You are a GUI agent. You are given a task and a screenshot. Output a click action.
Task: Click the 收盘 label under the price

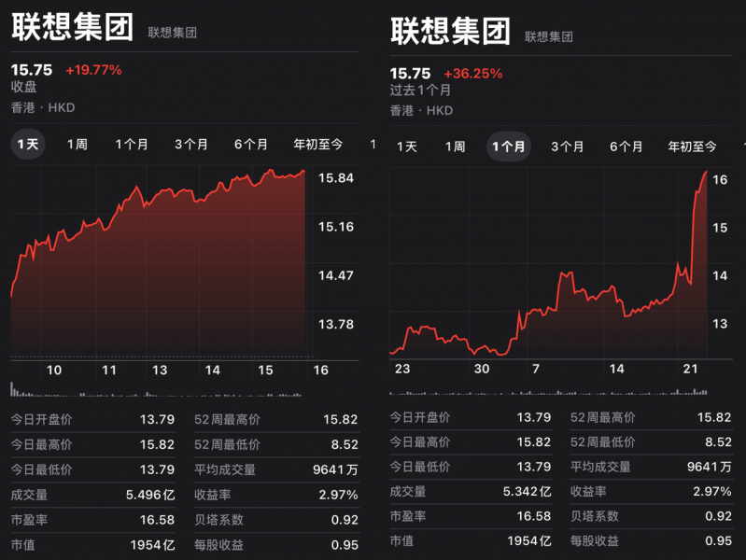23,87
